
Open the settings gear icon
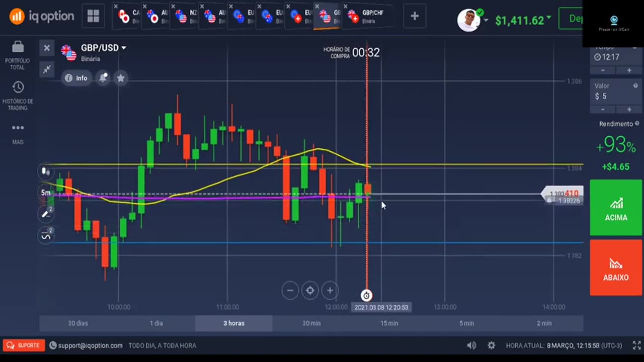pyautogui.click(x=491, y=345)
